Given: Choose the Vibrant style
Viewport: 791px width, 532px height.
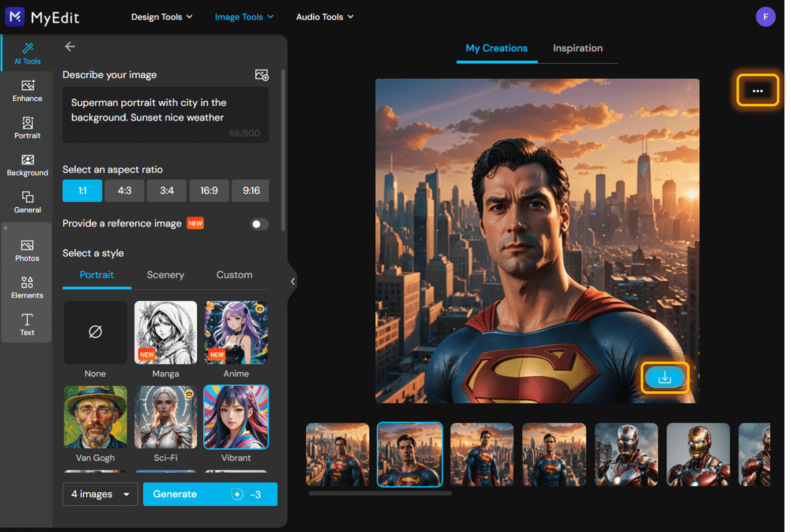Looking at the screenshot, I should coord(236,417).
